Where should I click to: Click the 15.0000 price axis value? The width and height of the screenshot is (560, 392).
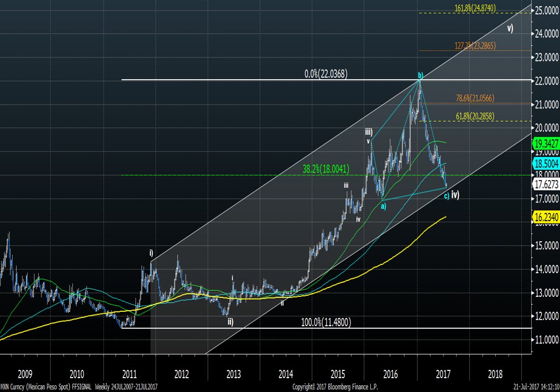point(547,245)
